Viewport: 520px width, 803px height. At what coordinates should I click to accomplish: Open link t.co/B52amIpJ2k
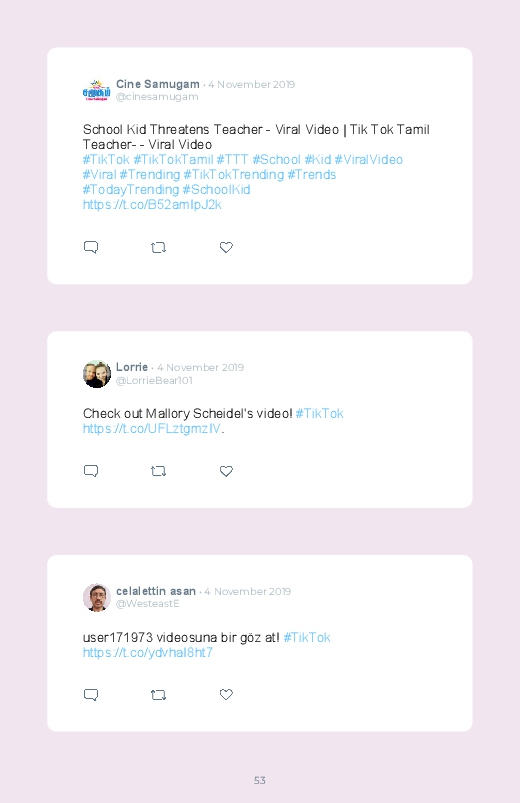click(x=152, y=205)
